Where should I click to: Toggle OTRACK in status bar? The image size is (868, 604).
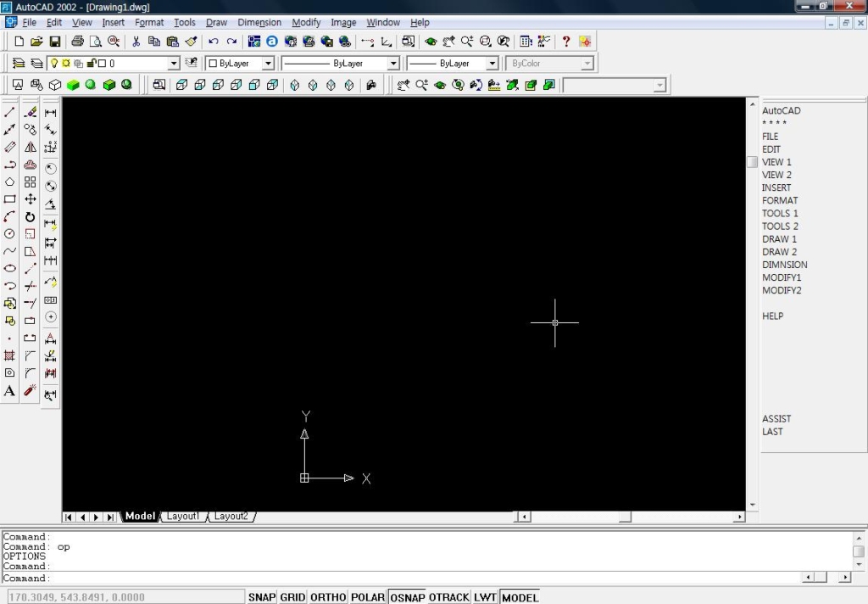(x=449, y=597)
